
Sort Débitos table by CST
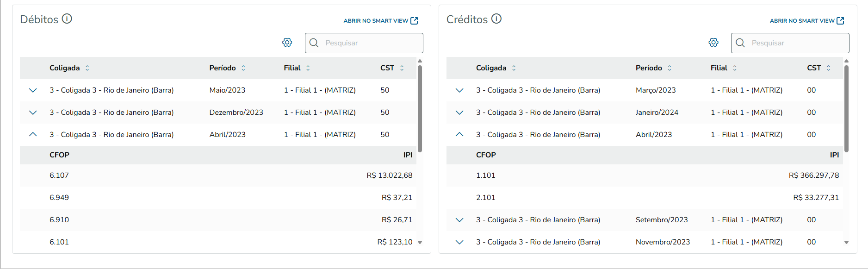tap(402, 68)
